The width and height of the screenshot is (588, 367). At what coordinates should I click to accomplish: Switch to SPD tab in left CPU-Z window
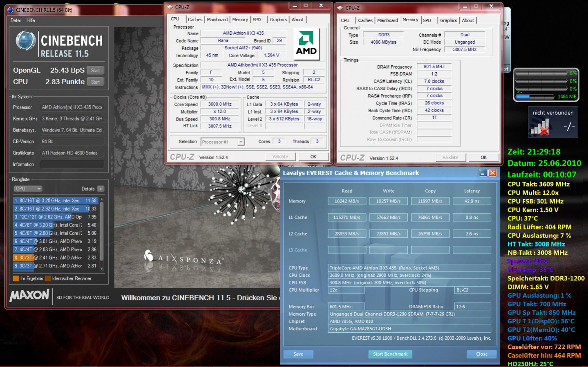tap(257, 20)
